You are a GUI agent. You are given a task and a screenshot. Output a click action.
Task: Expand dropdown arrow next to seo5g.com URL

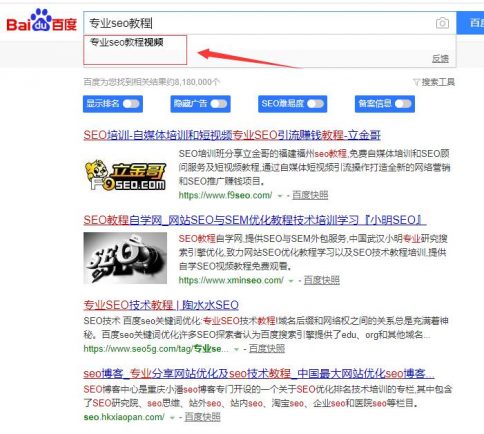[236, 349]
